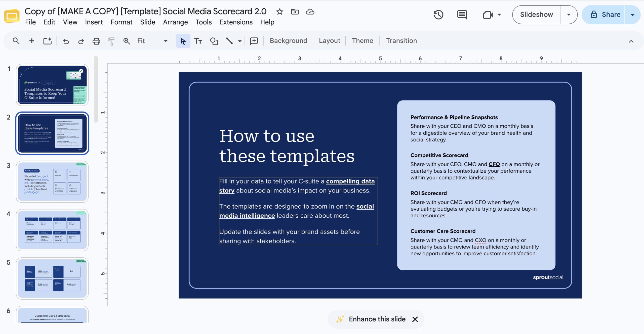Viewport: 644px width, 334px height.
Task: Print the presentation
Action: click(x=96, y=41)
